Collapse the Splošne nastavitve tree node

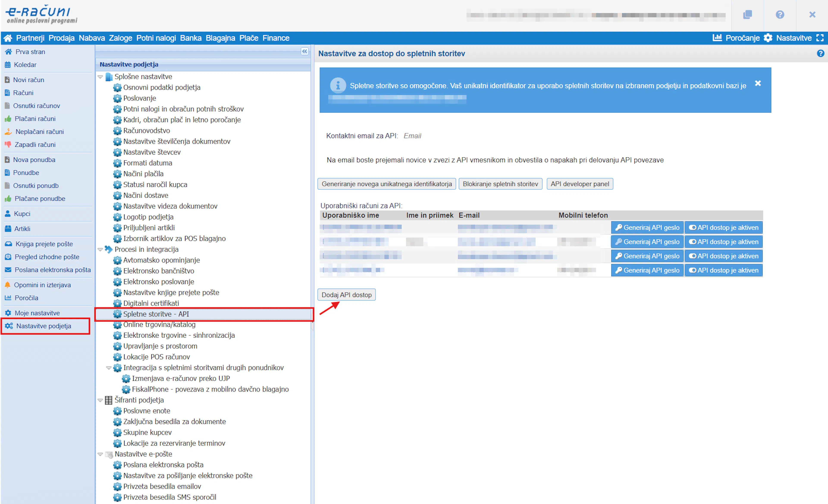[100, 77]
